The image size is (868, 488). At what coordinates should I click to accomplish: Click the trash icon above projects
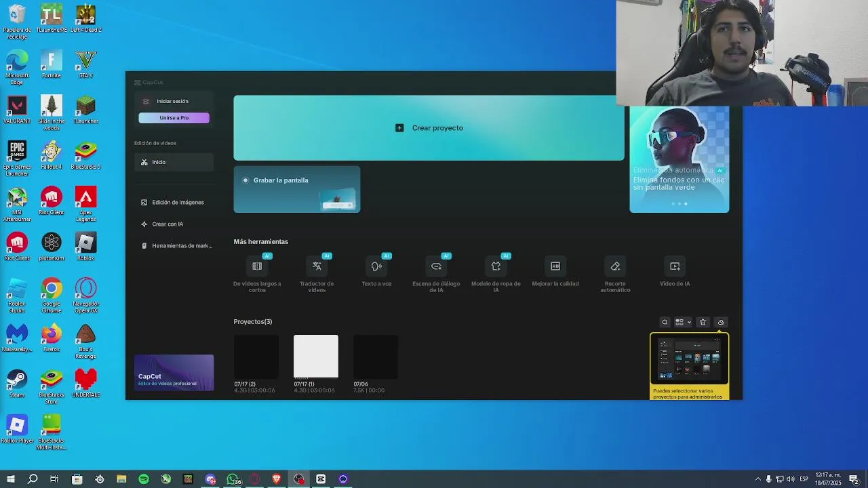tap(703, 323)
